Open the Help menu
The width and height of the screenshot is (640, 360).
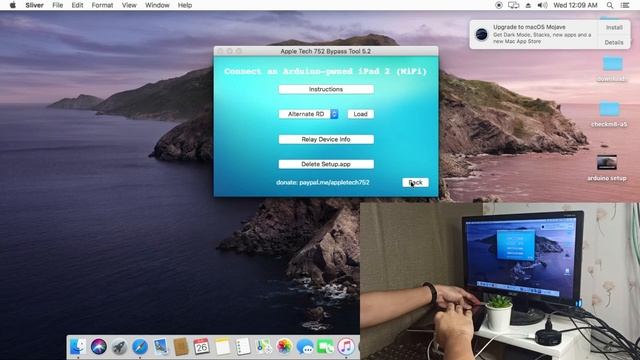(x=185, y=5)
